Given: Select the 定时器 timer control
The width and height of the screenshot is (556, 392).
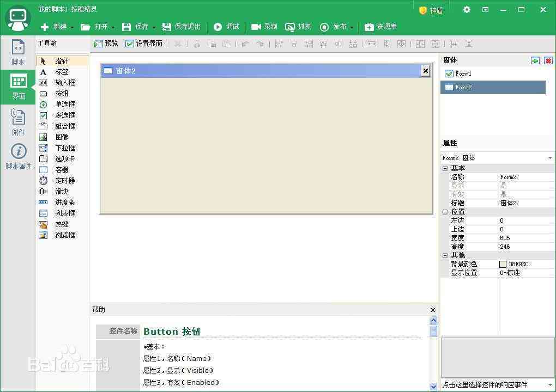Looking at the screenshot, I should (x=62, y=181).
